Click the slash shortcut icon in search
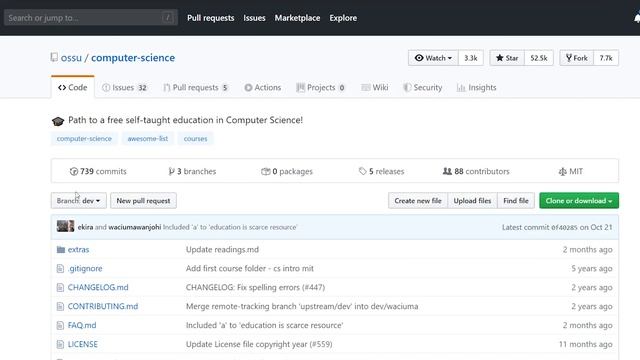The width and height of the screenshot is (640, 360). coord(167,18)
